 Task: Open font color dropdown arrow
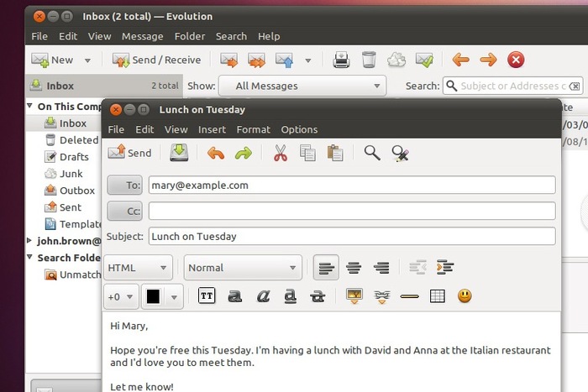pos(174,297)
